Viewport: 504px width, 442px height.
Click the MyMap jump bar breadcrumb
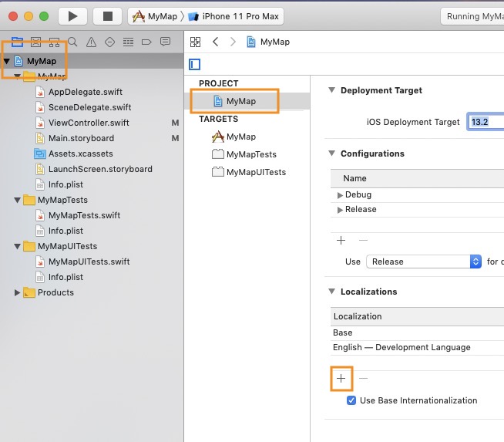coord(268,42)
